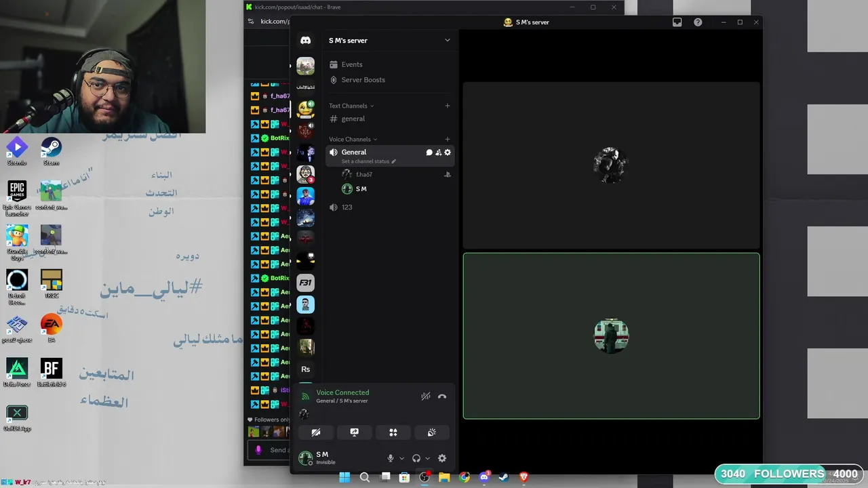868x488 pixels.
Task: Open Events in S M's server
Action: tap(351, 64)
